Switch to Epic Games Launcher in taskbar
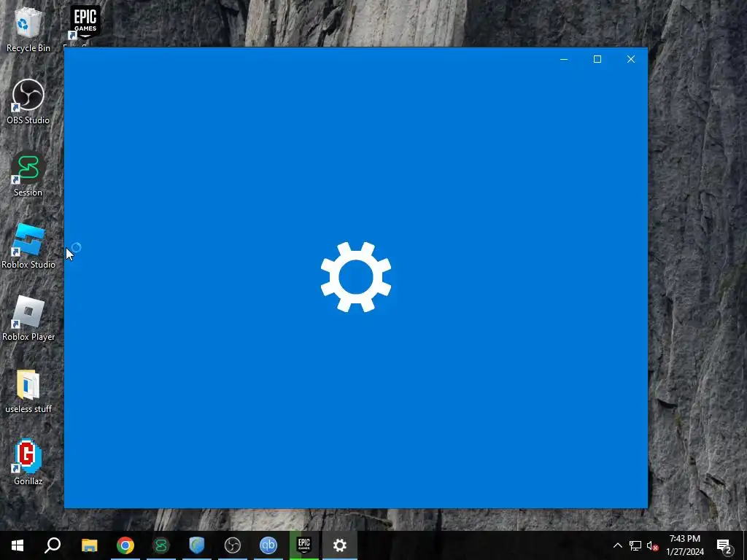Image resolution: width=747 pixels, height=560 pixels. 304,545
